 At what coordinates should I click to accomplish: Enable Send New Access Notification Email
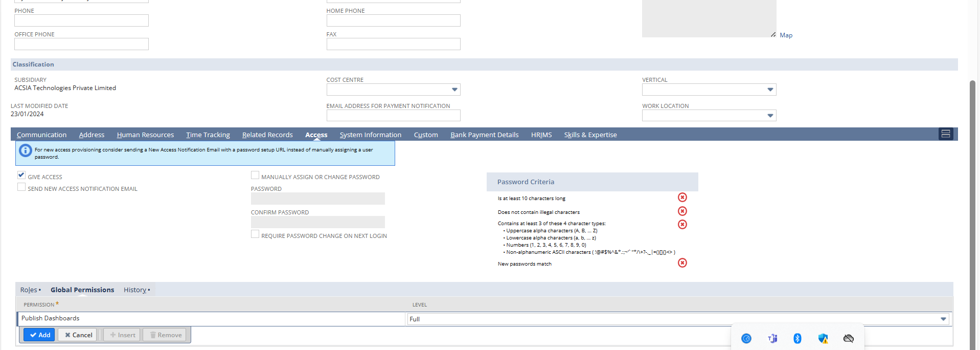[x=21, y=187]
